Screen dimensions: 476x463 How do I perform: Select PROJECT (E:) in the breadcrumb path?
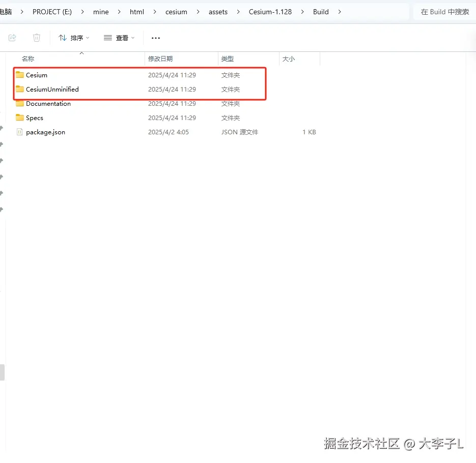click(51, 11)
